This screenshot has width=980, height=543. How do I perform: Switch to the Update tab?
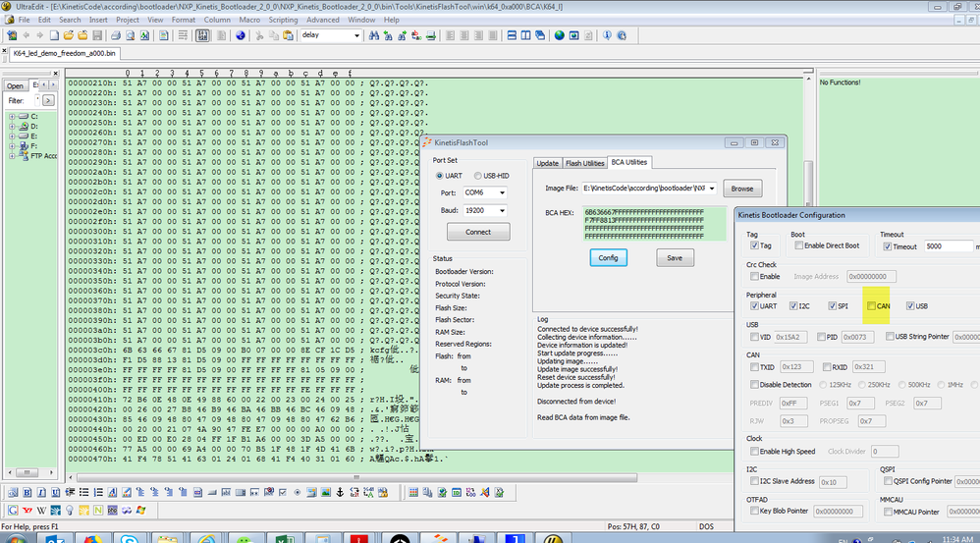(548, 163)
